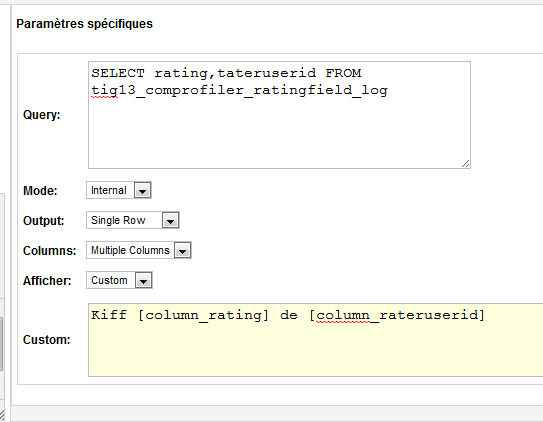Click the Query label
This screenshot has height=422, width=543.
(x=42, y=115)
